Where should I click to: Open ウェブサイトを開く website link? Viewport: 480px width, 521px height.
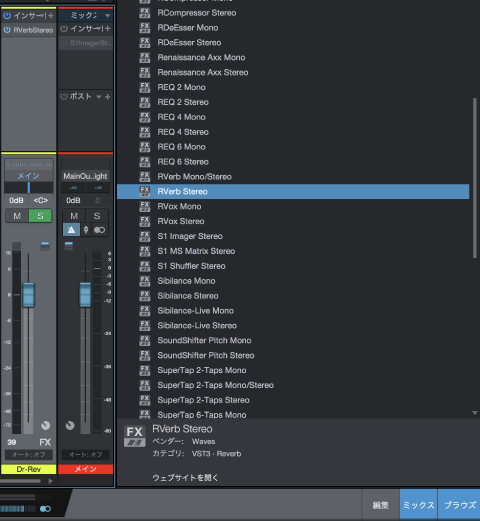tap(185, 478)
